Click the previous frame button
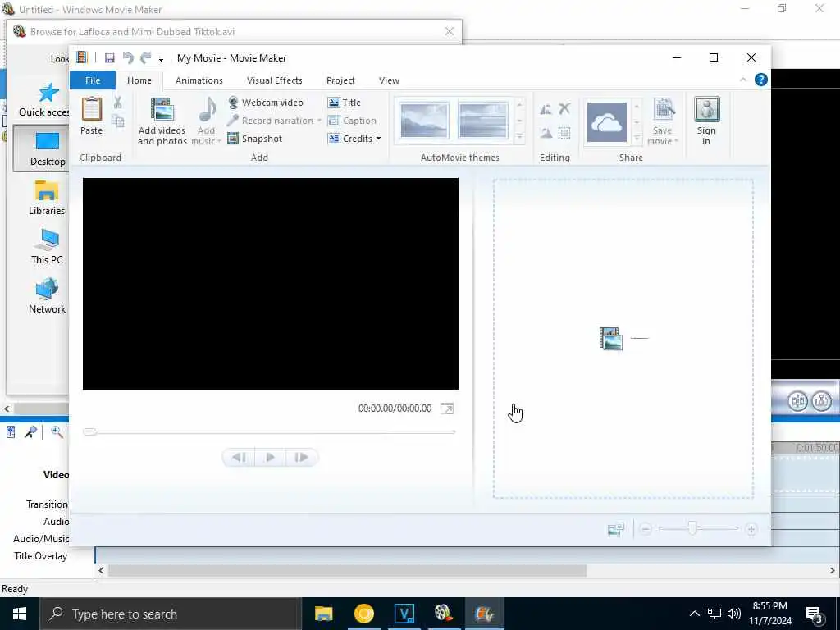This screenshot has height=630, width=840. [x=239, y=458]
